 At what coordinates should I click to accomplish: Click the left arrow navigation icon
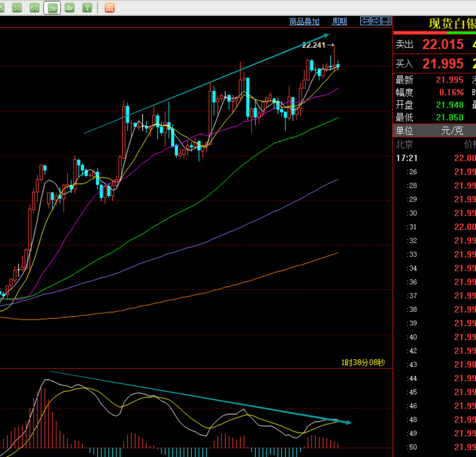pyautogui.click(x=365, y=21)
